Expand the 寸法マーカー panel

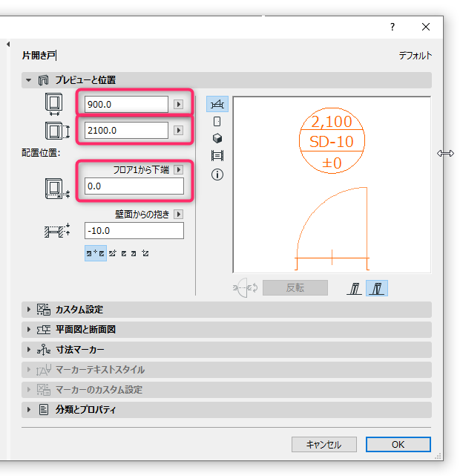[x=226, y=350]
